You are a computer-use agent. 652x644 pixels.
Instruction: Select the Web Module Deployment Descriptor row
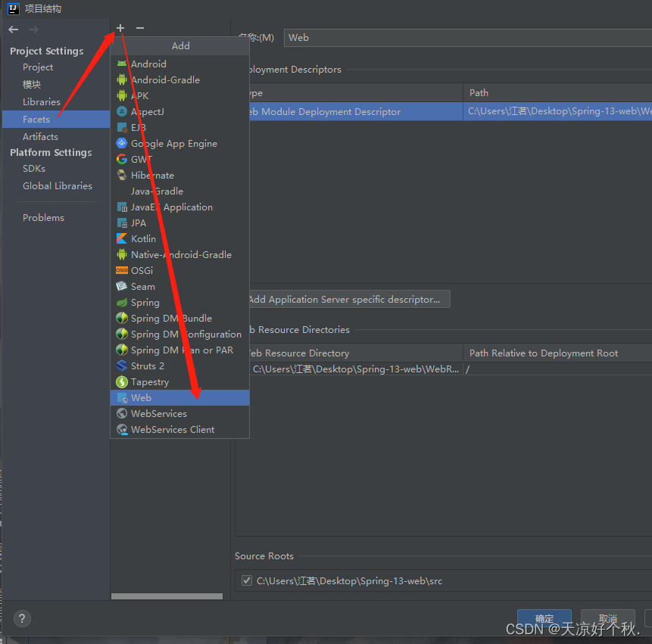tap(451, 111)
